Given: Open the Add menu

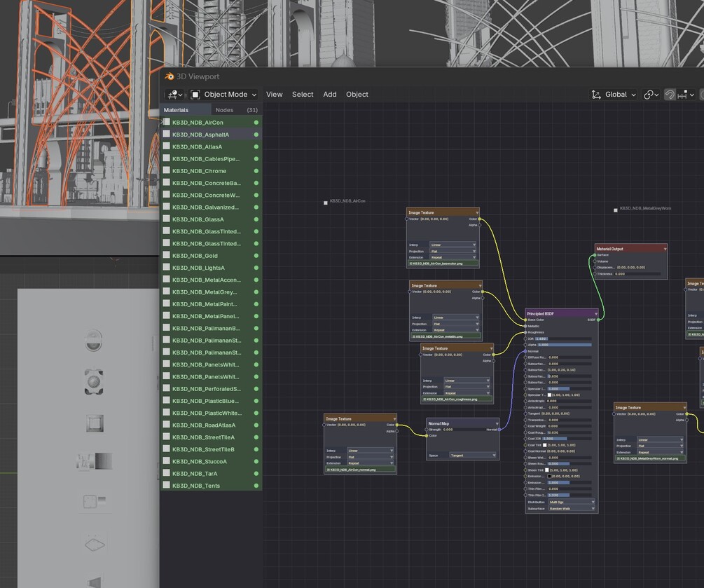Looking at the screenshot, I should click(x=329, y=95).
